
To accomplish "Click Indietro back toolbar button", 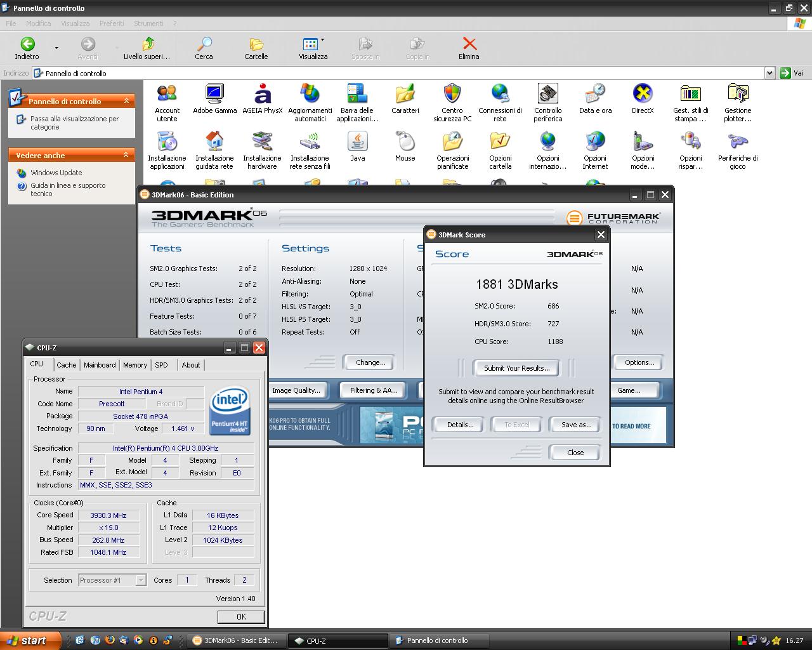I will point(27,48).
